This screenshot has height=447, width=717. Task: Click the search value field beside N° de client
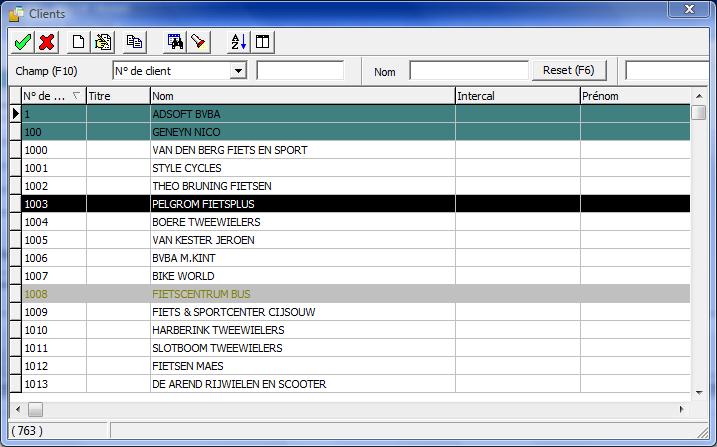[300, 71]
